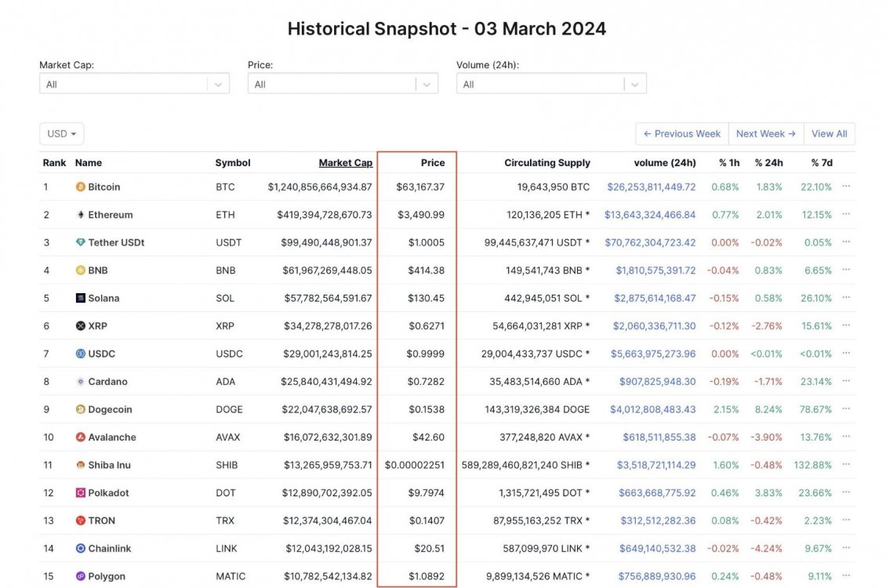Click the Ethereum diamond logo icon
Viewport: 886px width, 588px height.
pos(80,215)
